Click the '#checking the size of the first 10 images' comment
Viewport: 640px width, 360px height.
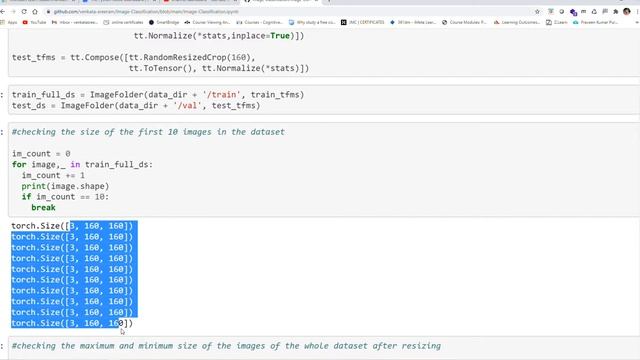tap(148, 132)
